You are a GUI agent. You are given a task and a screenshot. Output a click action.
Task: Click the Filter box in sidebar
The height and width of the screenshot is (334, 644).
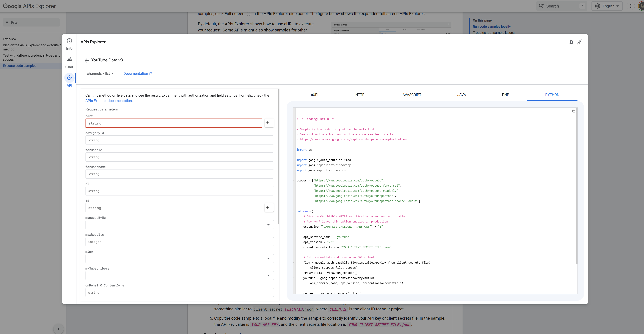tap(31, 22)
